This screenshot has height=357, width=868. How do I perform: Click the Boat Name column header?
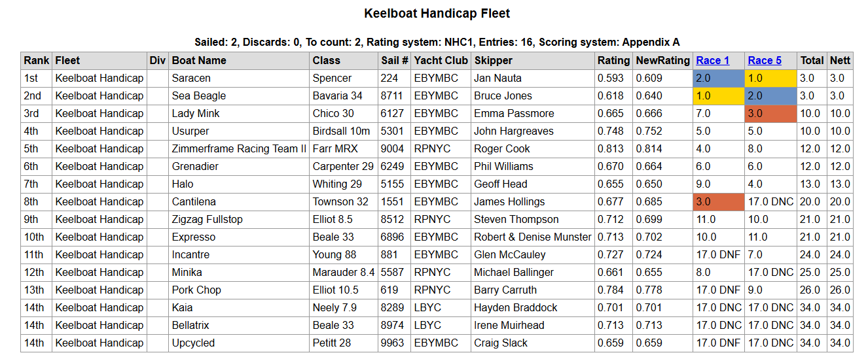(199, 60)
